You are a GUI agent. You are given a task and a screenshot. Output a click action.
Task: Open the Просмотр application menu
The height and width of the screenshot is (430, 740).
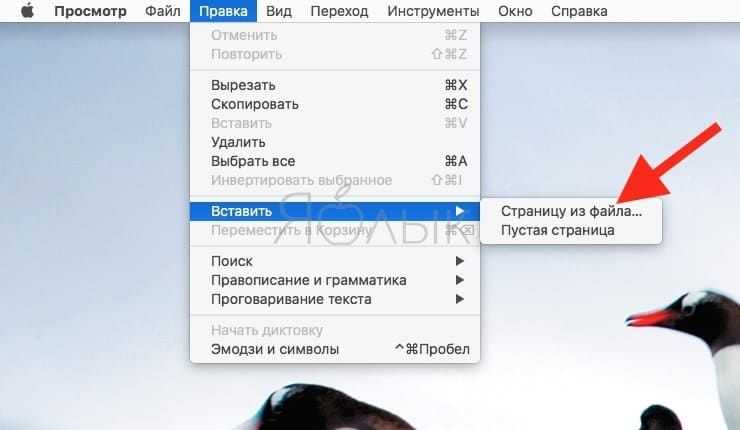point(90,11)
